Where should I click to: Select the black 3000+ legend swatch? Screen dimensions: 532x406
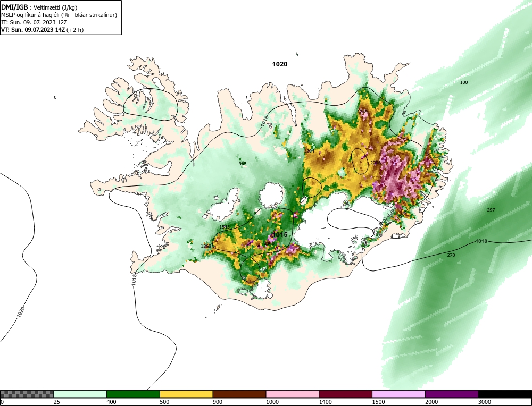tap(505, 394)
